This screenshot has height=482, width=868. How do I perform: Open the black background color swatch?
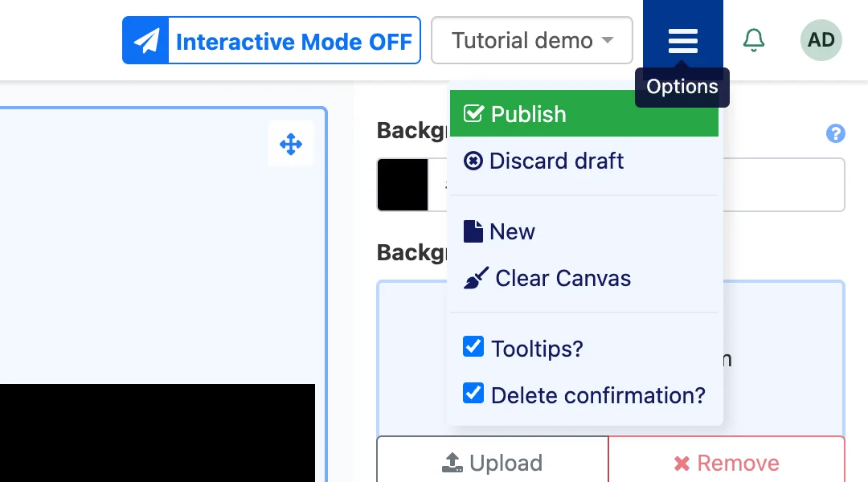point(403,185)
